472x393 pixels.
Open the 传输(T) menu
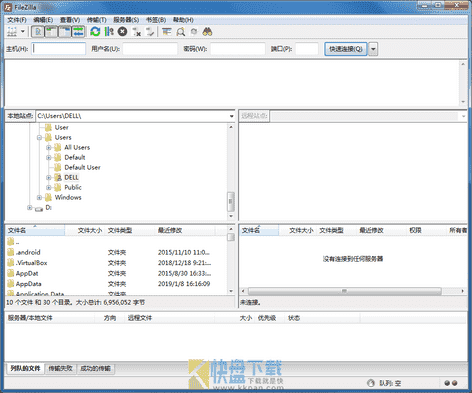click(x=96, y=20)
